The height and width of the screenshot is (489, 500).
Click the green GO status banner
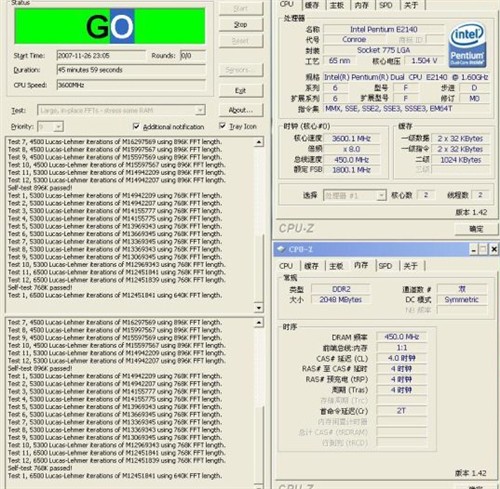point(110,26)
